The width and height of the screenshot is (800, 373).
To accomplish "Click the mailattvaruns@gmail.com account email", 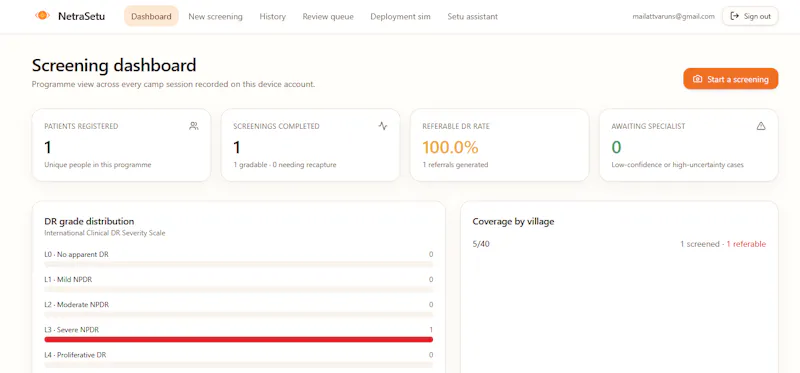I will (x=673, y=16).
